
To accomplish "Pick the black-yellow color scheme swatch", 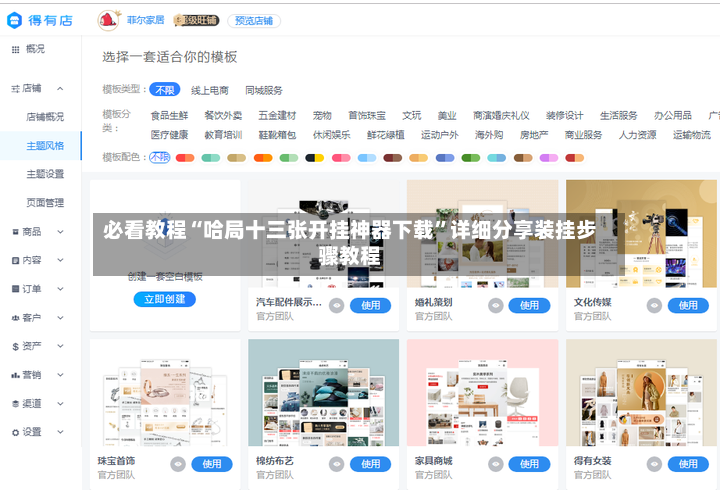I will pyautogui.click(x=315, y=158).
